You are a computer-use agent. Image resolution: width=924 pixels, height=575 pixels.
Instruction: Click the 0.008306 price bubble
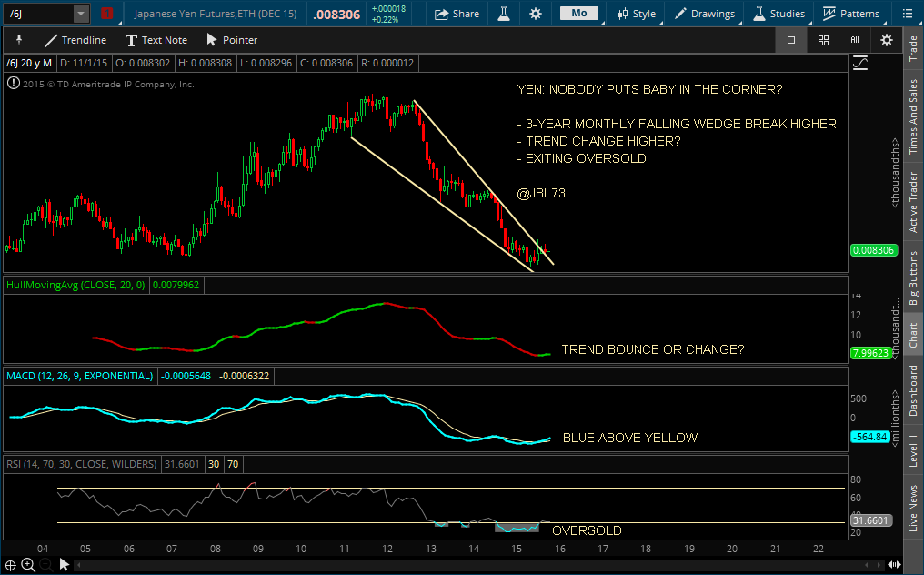tap(873, 250)
